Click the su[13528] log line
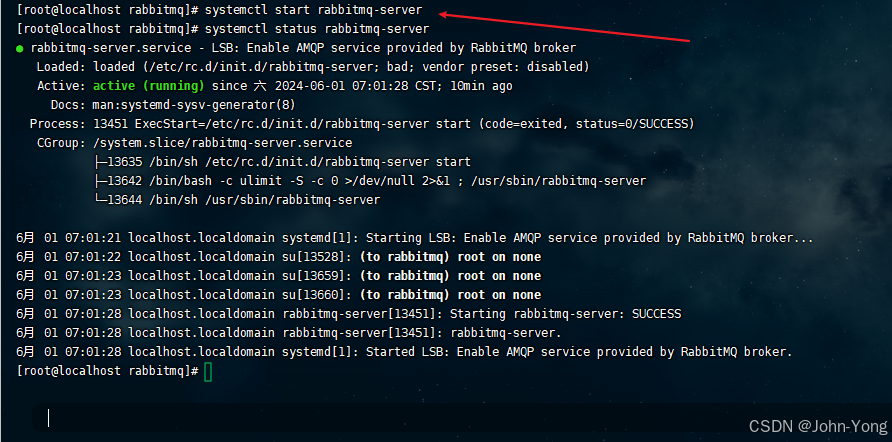The height and width of the screenshot is (442, 892). 278,257
